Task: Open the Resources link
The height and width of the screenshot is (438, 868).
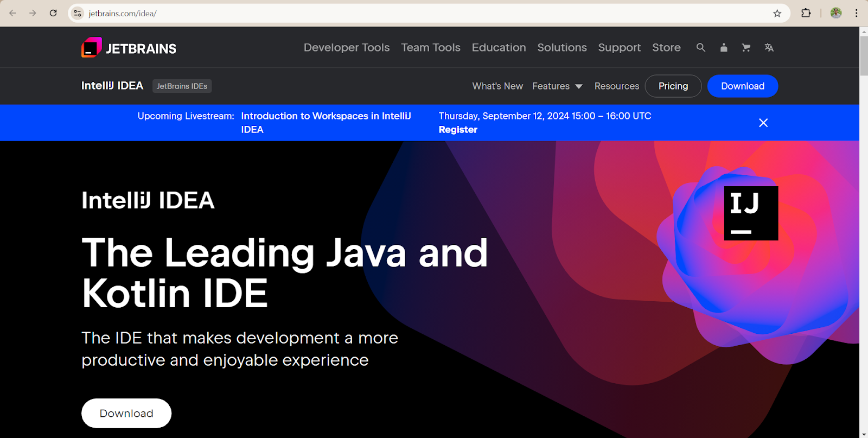Action: [617, 86]
